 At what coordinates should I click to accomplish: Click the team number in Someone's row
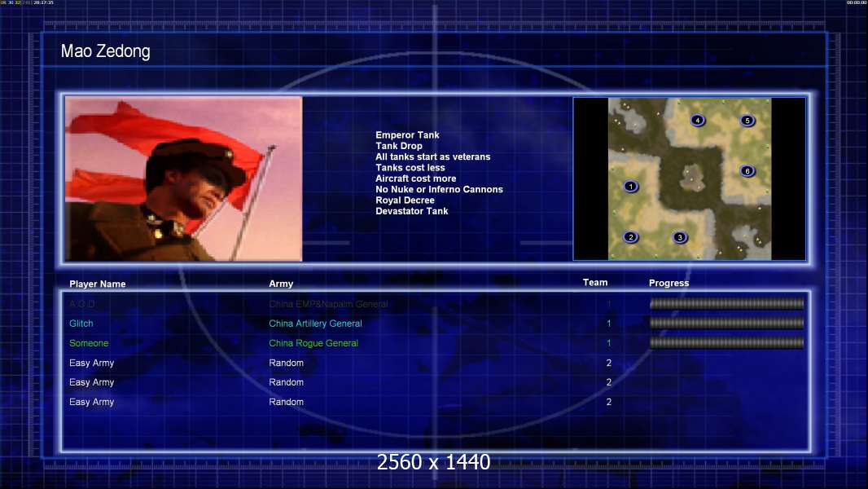(609, 343)
